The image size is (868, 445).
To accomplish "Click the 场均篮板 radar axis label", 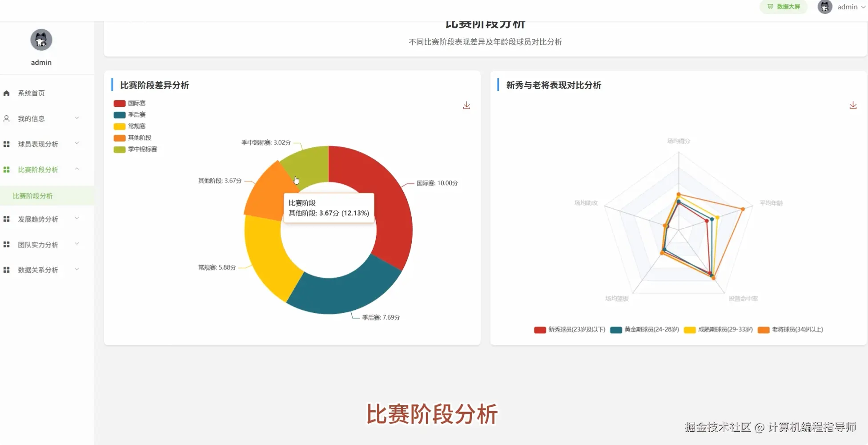I will point(617,299).
